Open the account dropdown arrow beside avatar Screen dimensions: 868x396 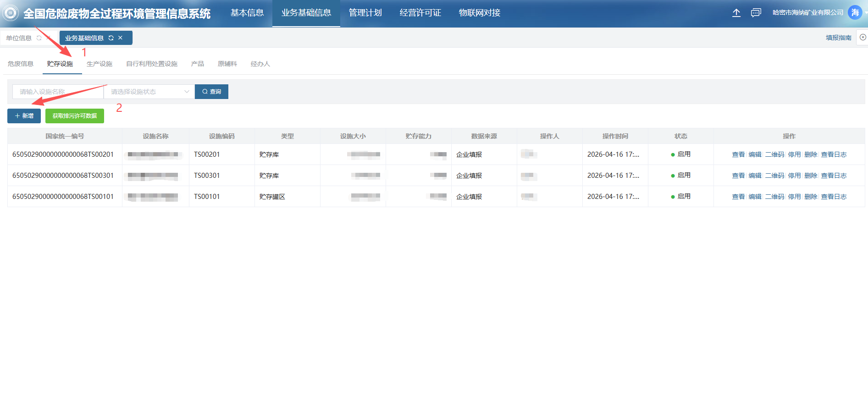866,13
